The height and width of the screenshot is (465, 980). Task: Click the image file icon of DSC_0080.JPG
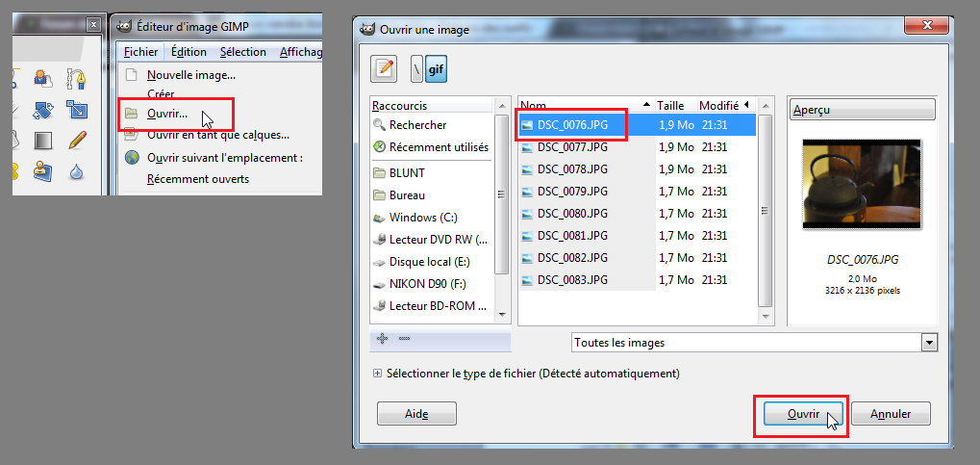[527, 214]
